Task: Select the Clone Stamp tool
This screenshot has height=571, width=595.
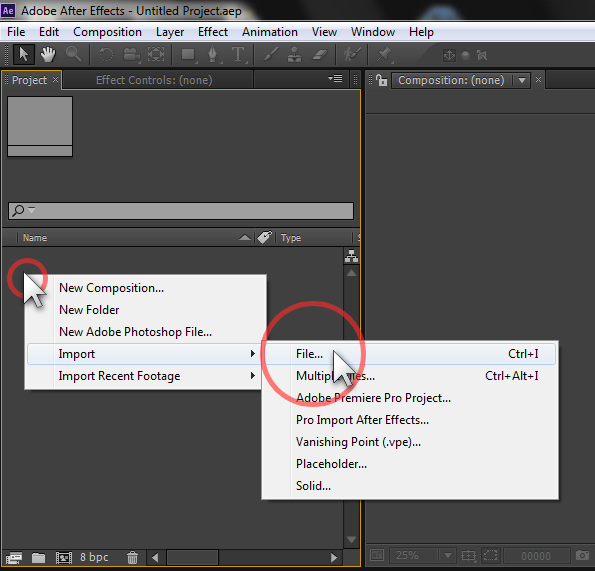Action: [294, 54]
